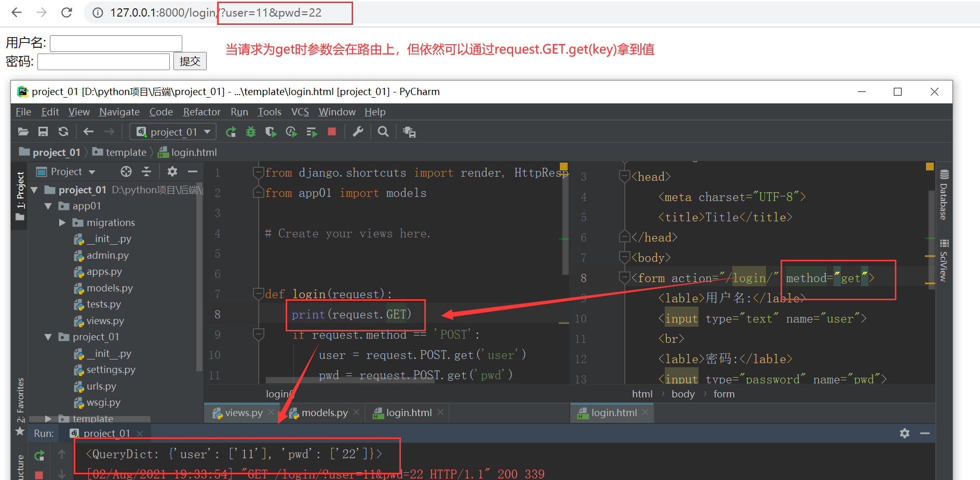Select urls.py in the project tree

pyautogui.click(x=95, y=386)
